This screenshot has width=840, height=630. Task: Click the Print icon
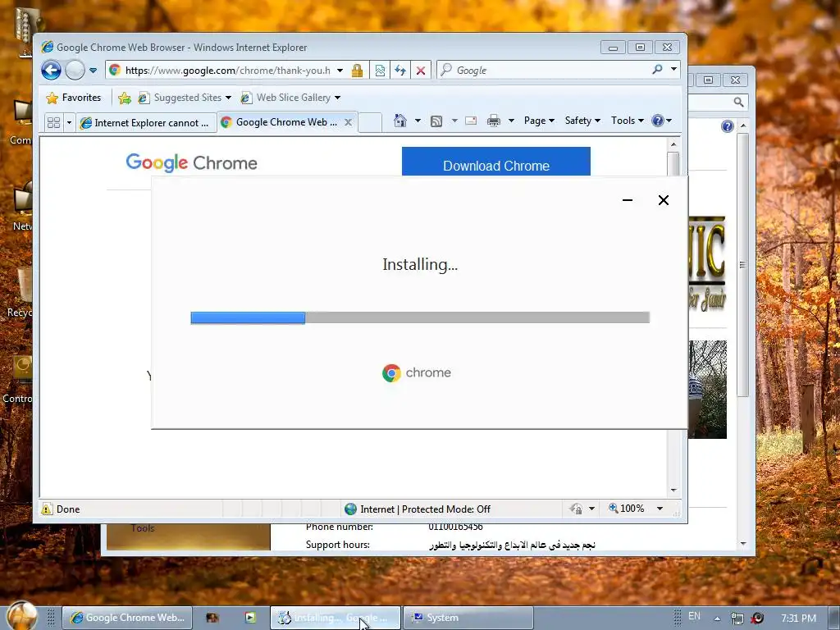(493, 121)
